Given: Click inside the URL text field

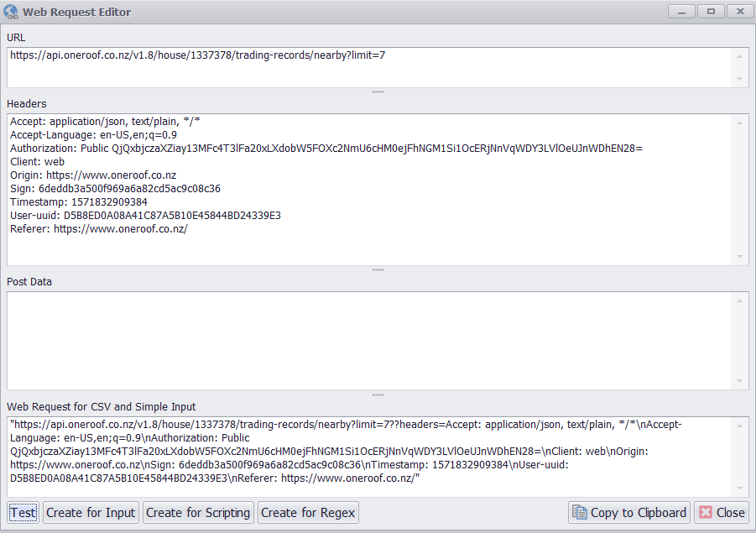Looking at the screenshot, I should [x=369, y=67].
